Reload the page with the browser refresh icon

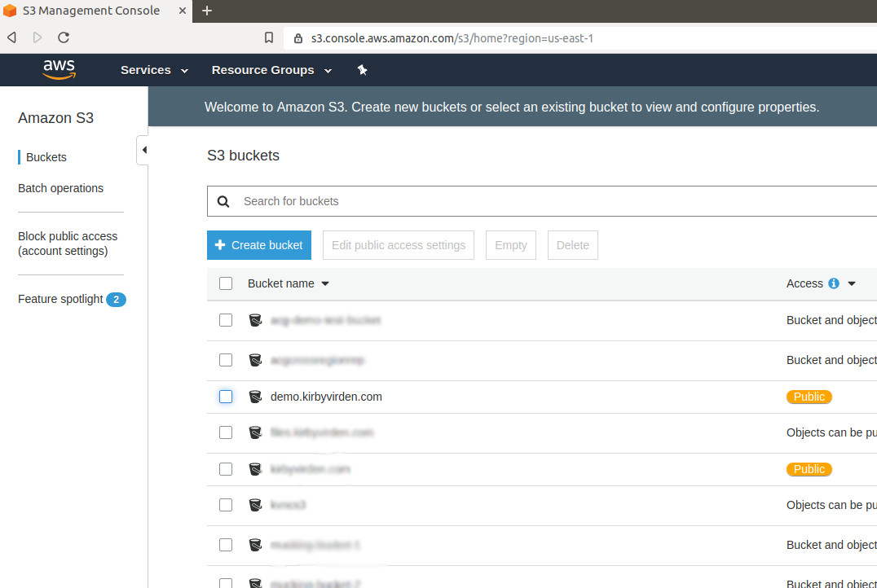point(63,37)
